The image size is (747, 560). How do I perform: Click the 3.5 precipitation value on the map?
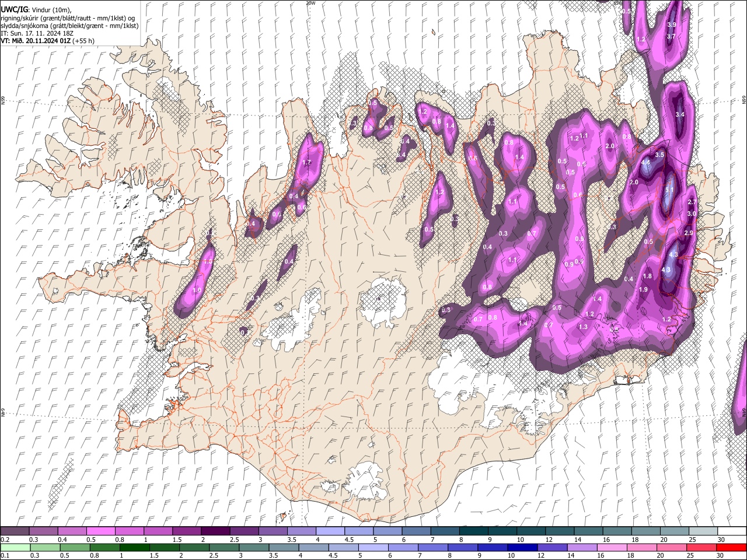click(x=659, y=155)
